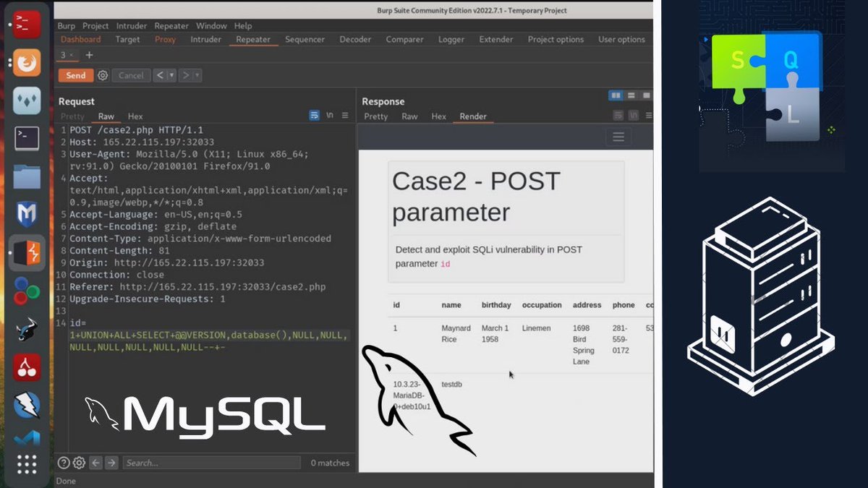Launch Burp Suite from the dock

pyautogui.click(x=27, y=254)
